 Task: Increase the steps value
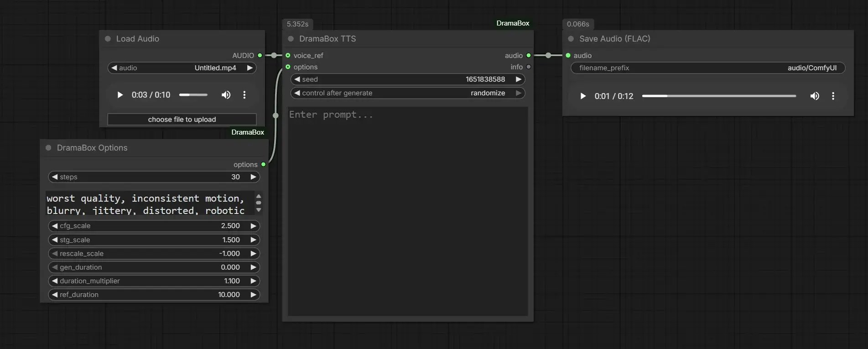[254, 177]
